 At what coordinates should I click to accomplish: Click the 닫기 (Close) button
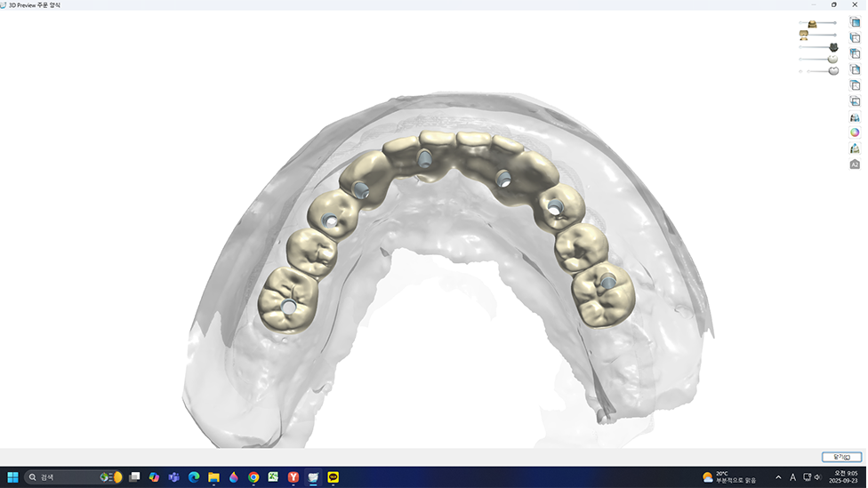click(841, 457)
